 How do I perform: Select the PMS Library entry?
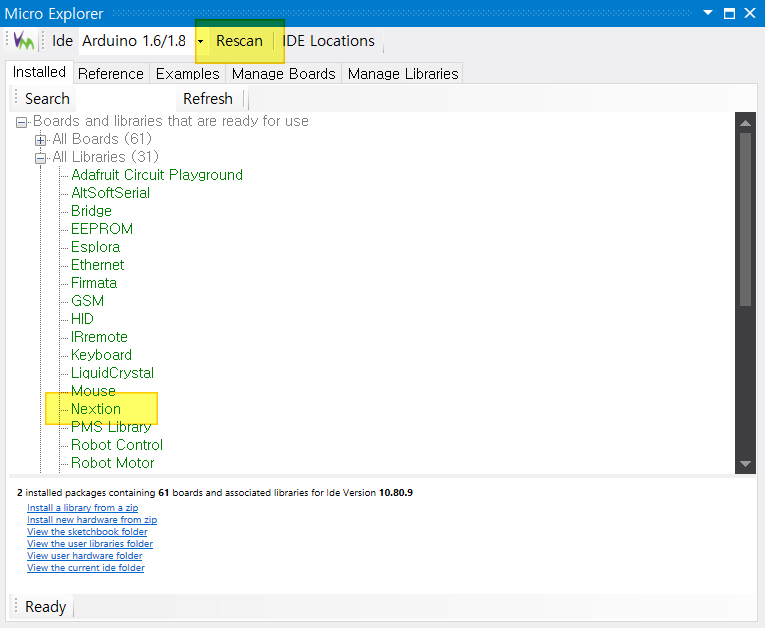click(x=111, y=427)
